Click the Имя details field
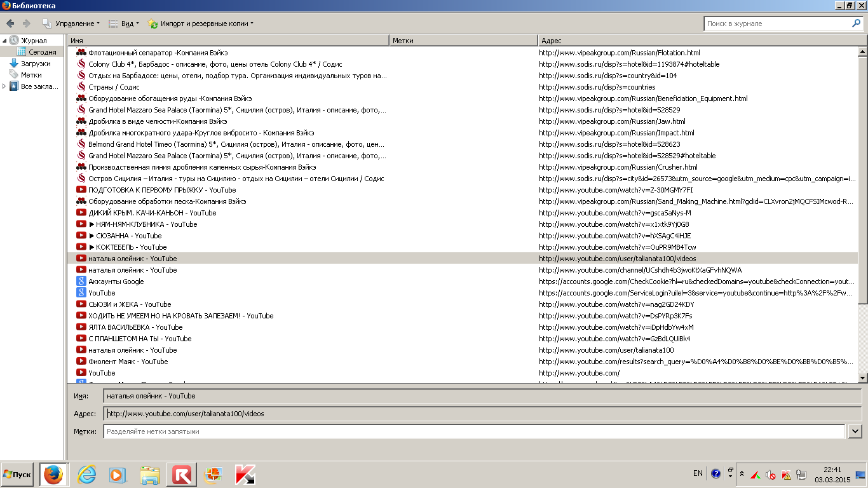Viewport: 868px width, 488px height. click(482, 396)
